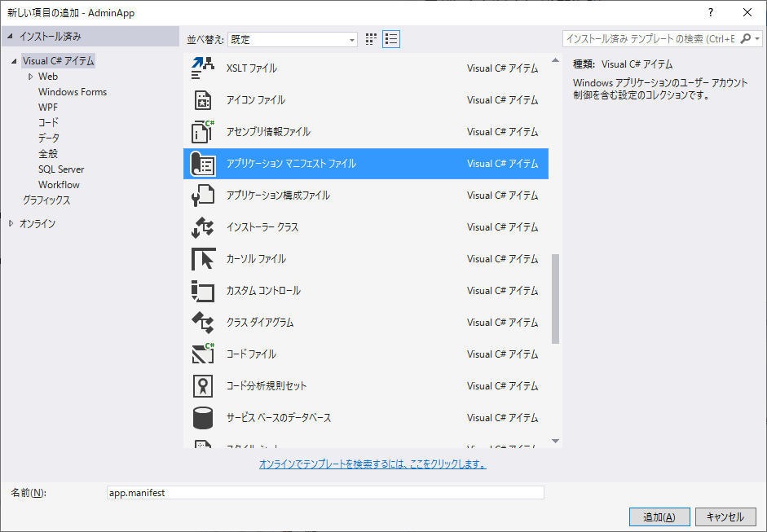The image size is (767, 532).
Task: Select the サービス ベースのデータベース template icon
Action: (x=201, y=417)
